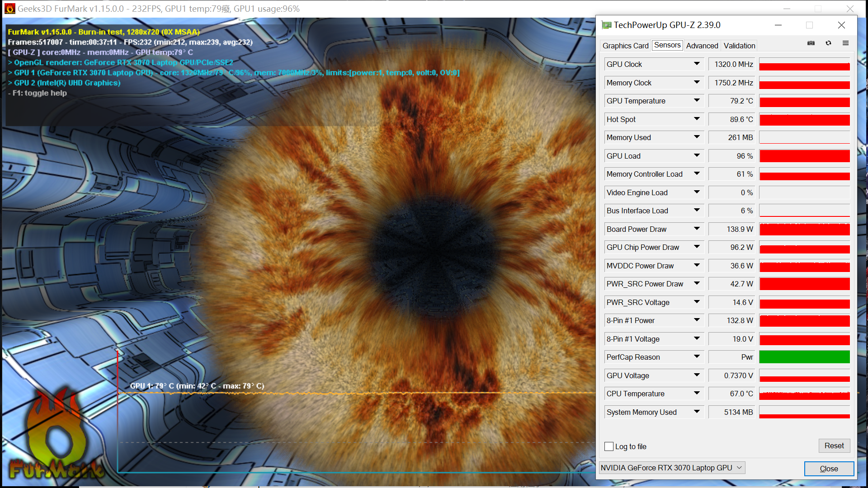
Task: Click the GPU-Z title bar app icon
Action: click(606, 25)
